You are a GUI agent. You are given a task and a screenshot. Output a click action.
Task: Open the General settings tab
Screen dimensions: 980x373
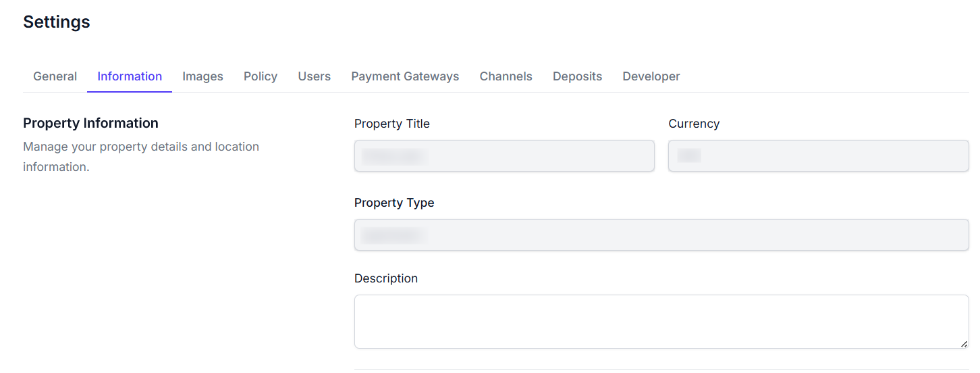pyautogui.click(x=55, y=76)
